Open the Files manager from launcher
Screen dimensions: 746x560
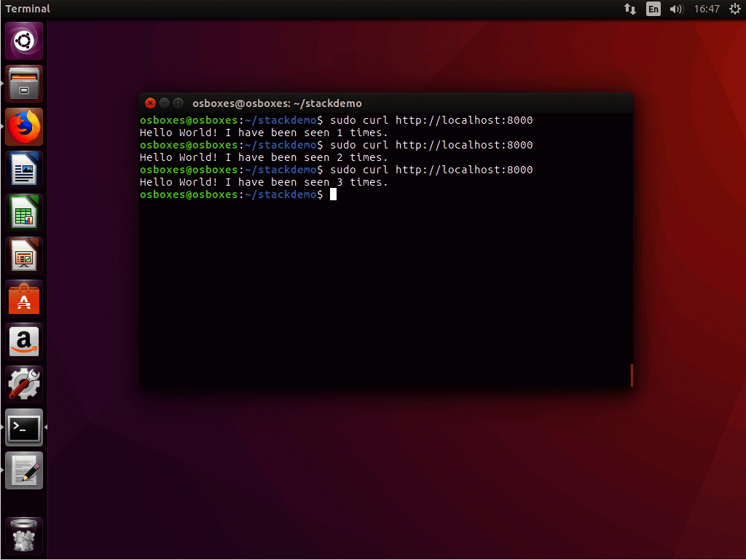pyautogui.click(x=24, y=84)
